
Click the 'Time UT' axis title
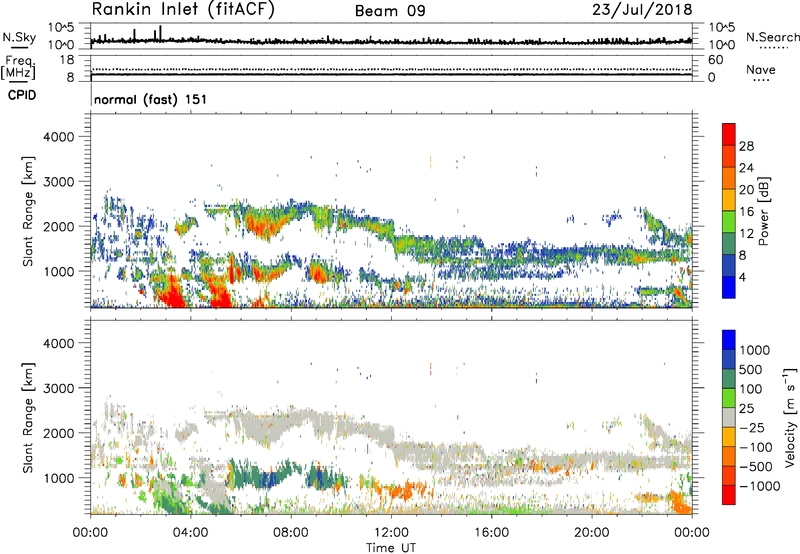(391, 548)
